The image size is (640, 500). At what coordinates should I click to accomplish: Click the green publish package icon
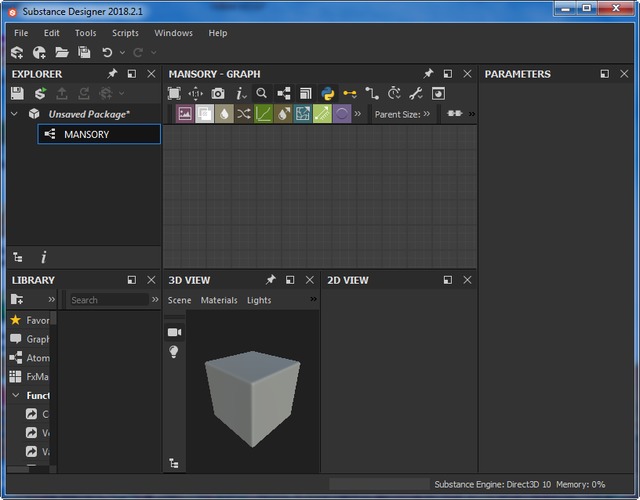[x=40, y=93]
